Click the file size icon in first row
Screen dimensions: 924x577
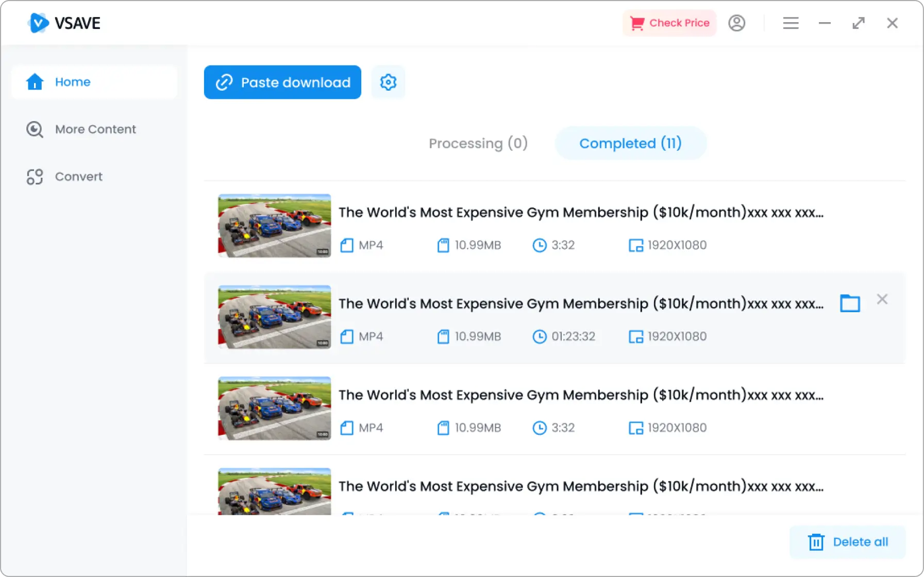click(443, 245)
